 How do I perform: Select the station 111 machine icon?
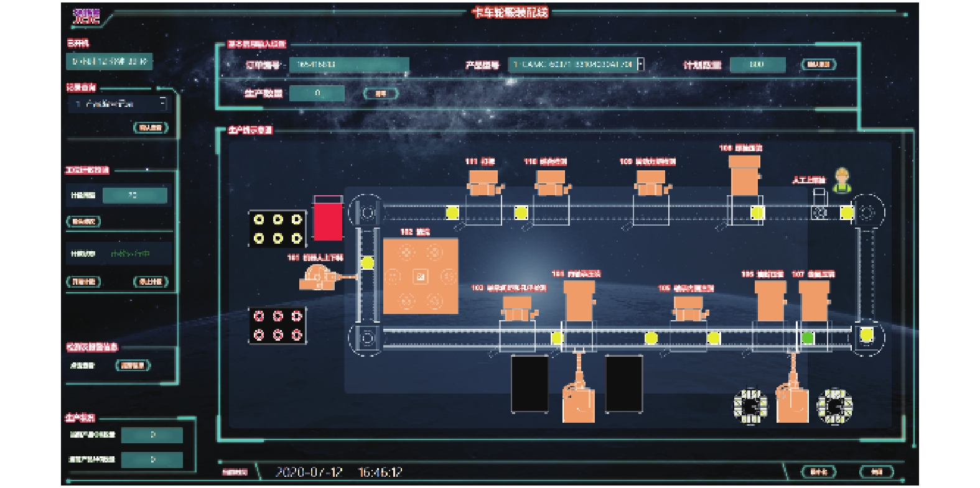(484, 183)
